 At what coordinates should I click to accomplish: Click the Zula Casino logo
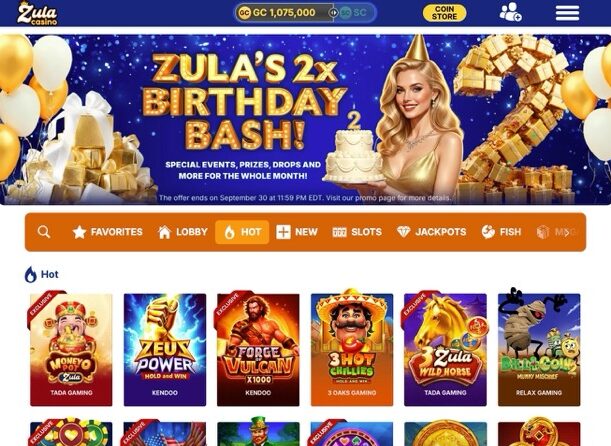point(37,13)
